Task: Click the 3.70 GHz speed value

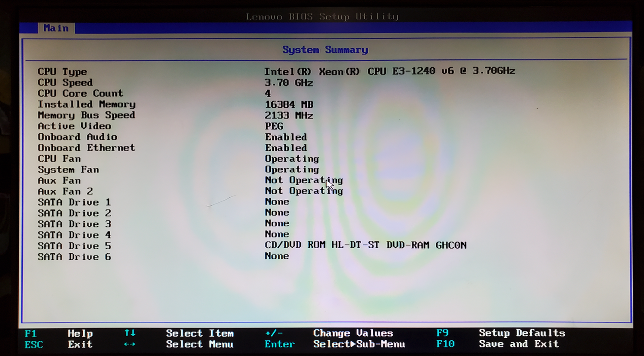Action: [x=288, y=82]
